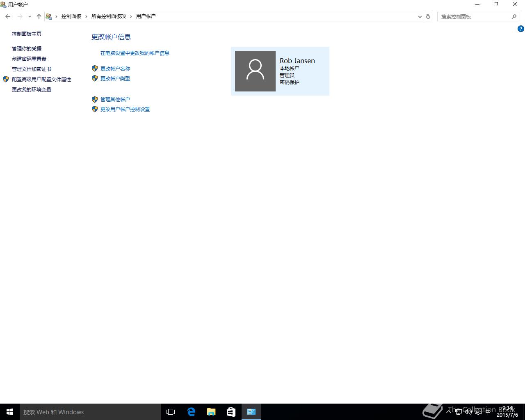The width and height of the screenshot is (525, 420).
Task: Open 更改帐户名称 link
Action: pos(115,69)
